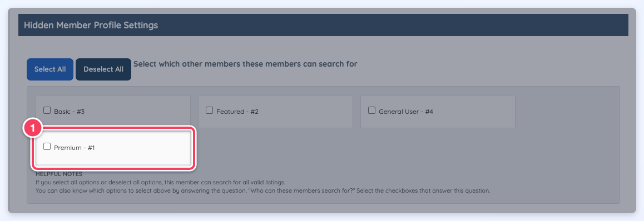The image size is (644, 221).
Task: Toggle the Premium - #1 checkbox
Action: click(x=47, y=147)
